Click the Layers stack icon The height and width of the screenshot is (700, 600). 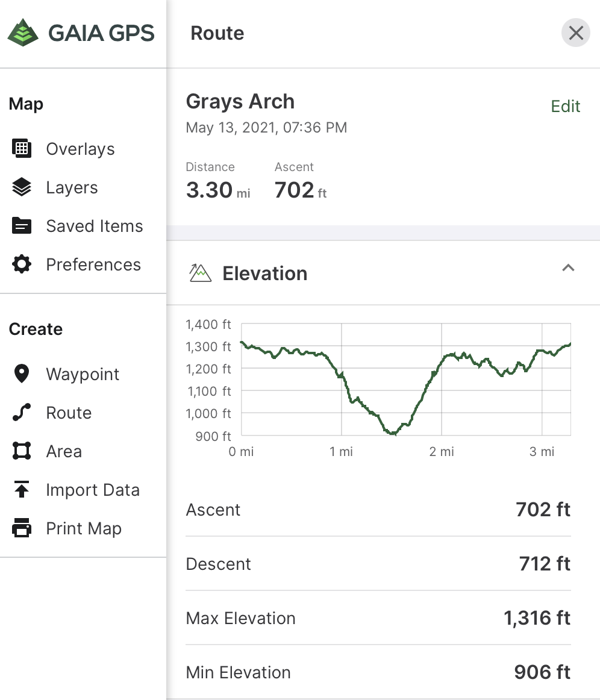click(x=22, y=187)
